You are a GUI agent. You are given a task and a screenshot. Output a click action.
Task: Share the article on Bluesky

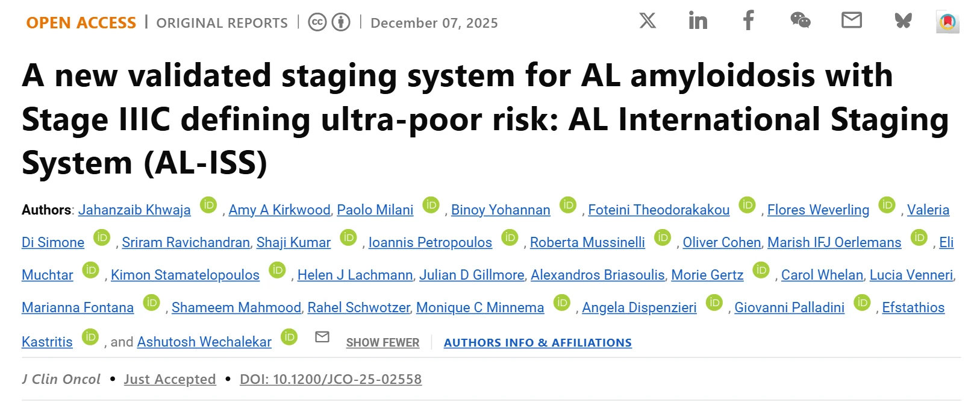902,21
